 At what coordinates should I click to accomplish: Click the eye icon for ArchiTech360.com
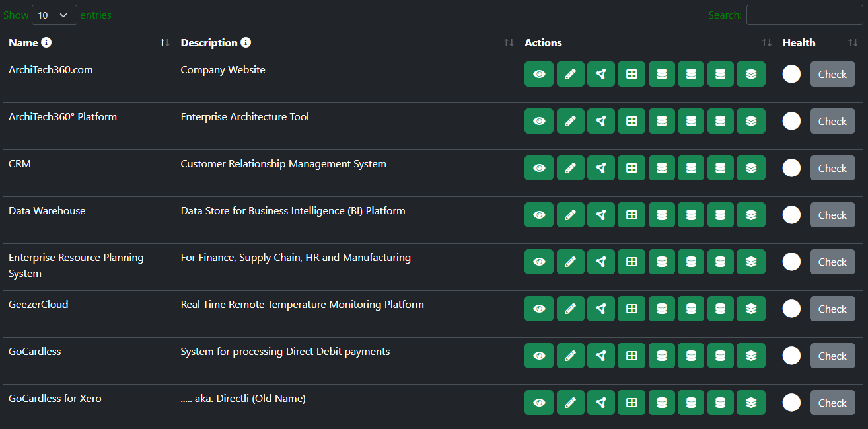[539, 74]
